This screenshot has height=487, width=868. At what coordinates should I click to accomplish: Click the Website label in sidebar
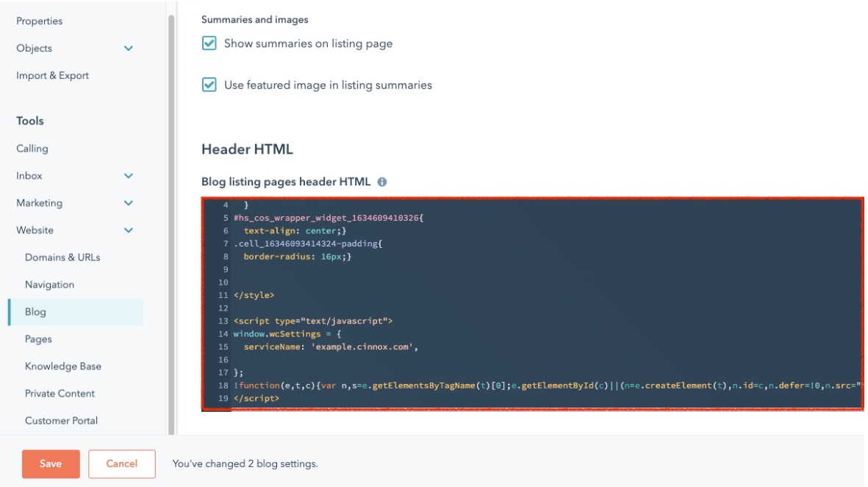35,230
